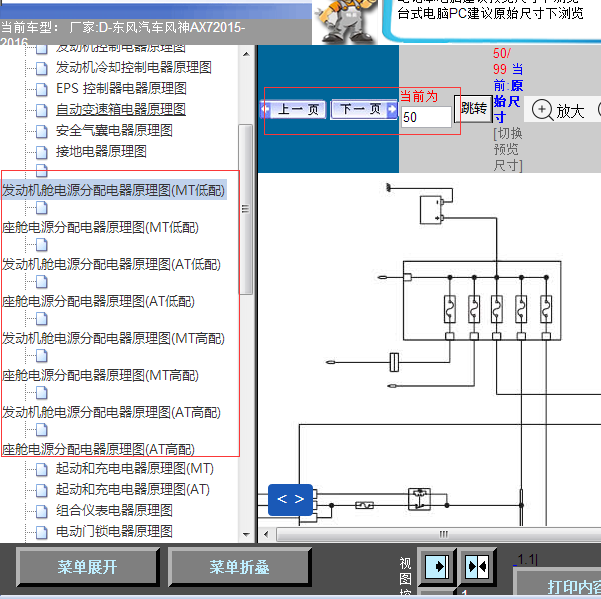Click page icon beside 起动和充电电器原理图(AT)
Screen dimensions: 601x599
[x=42, y=491]
